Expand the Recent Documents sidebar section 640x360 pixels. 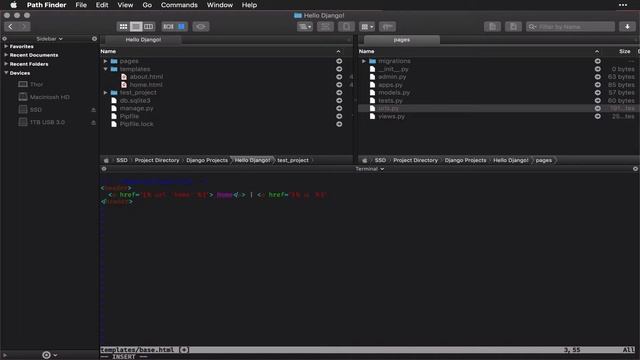(6, 55)
